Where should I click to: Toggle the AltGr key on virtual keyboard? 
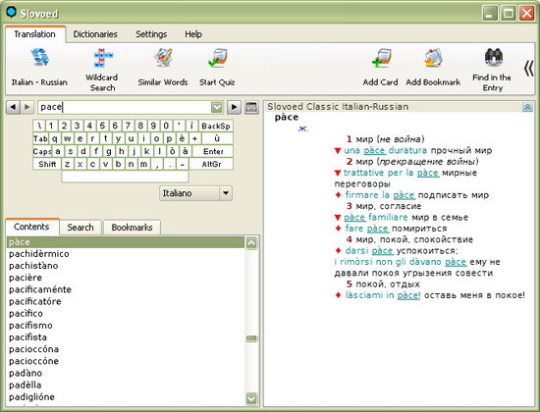211,164
